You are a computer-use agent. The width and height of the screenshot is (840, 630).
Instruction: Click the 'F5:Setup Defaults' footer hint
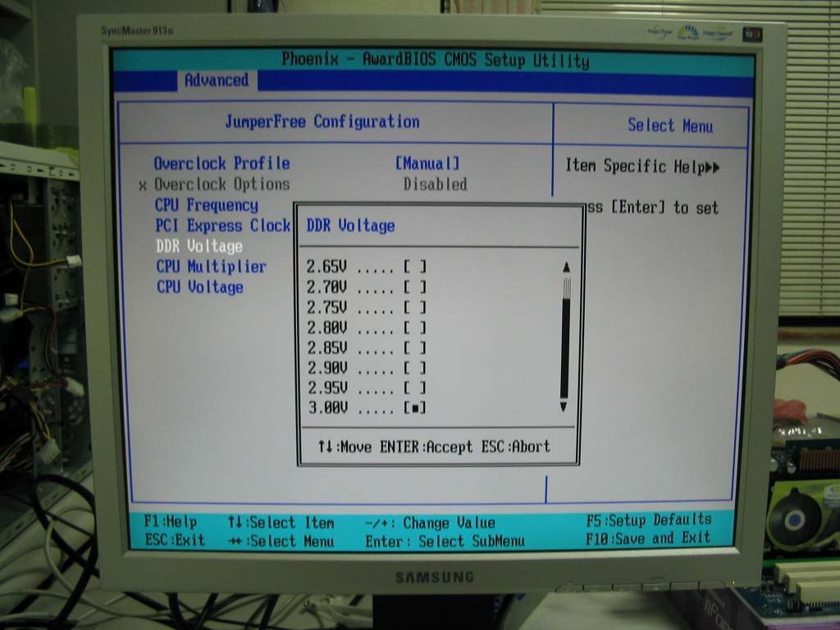[649, 520]
